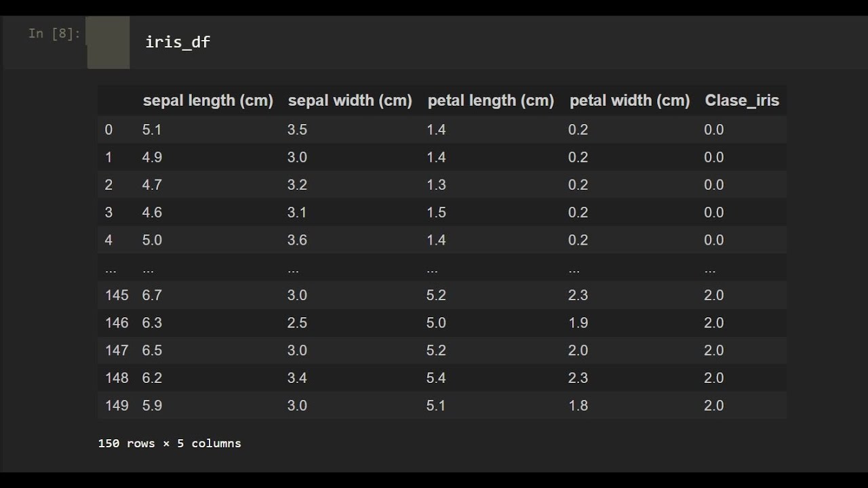Select the sepal length (cm) column header
The image size is (868, 488).
(208, 101)
